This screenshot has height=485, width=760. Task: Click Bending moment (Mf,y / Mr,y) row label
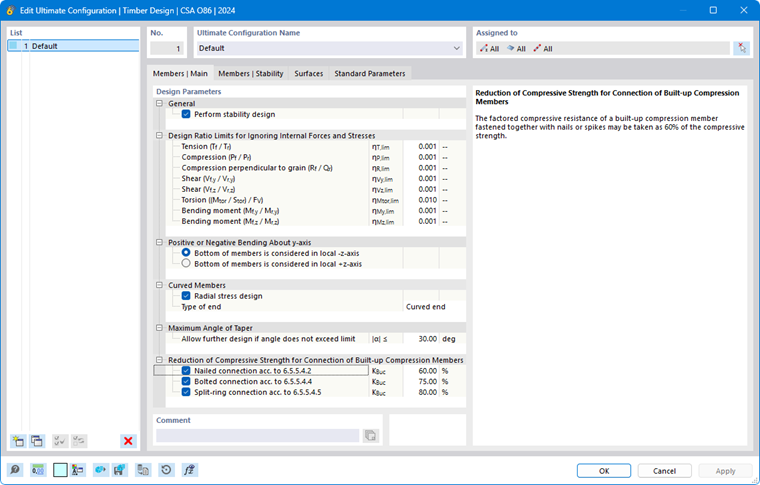pyautogui.click(x=230, y=211)
